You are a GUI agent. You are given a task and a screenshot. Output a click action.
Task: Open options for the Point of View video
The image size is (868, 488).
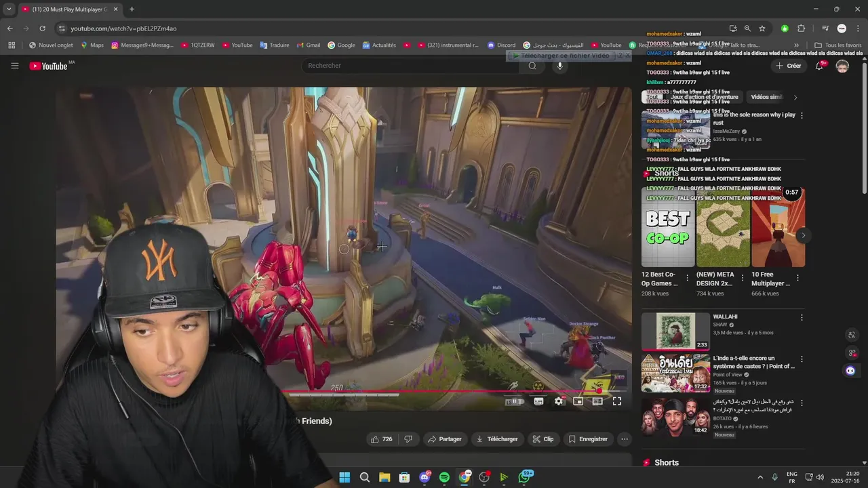[x=802, y=359]
